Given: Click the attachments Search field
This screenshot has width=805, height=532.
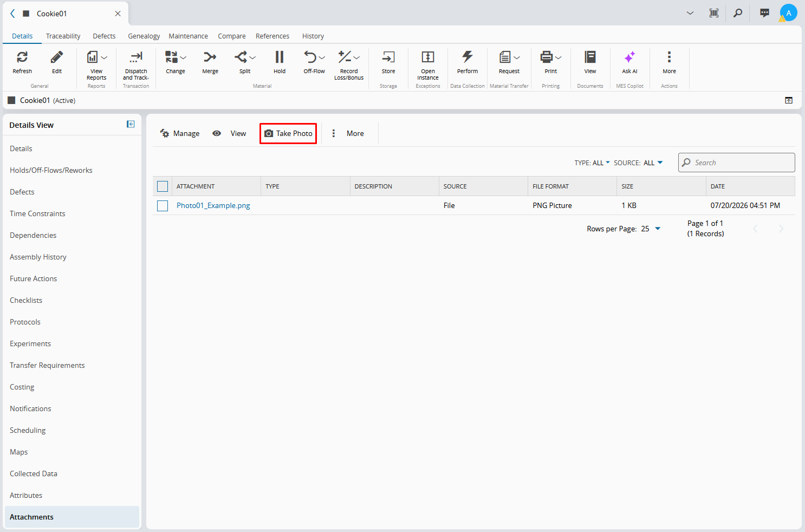Looking at the screenshot, I should [x=736, y=163].
